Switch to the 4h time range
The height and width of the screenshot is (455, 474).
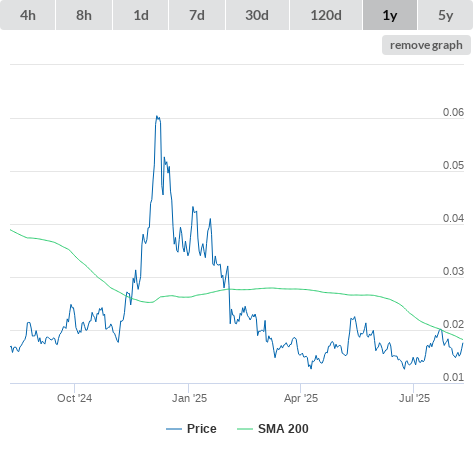pos(28,15)
